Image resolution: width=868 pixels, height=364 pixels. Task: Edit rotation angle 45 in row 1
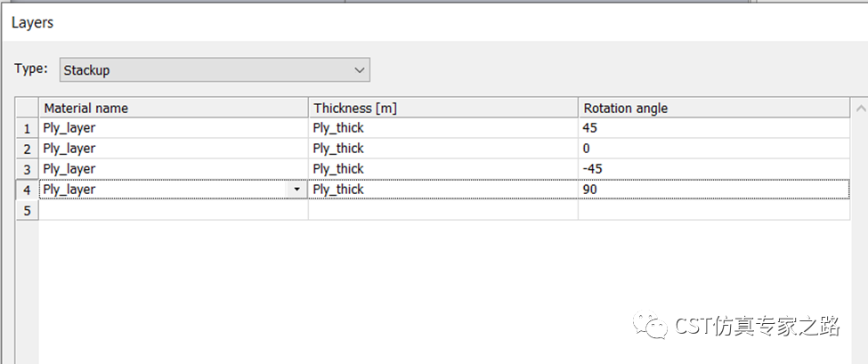(714, 128)
